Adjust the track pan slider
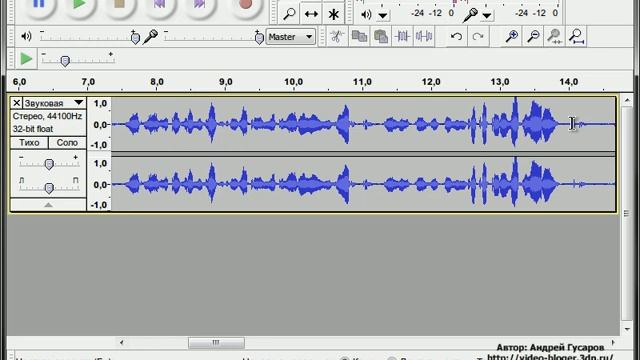Viewport: 640px width, 360px height. (49, 187)
